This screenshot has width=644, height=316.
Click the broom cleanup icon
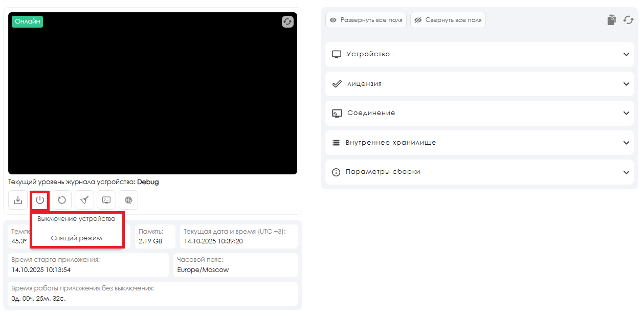point(84,200)
